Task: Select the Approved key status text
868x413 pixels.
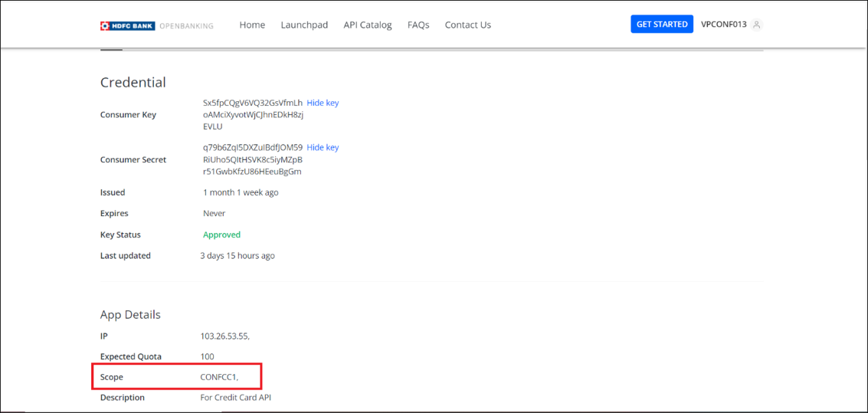Action: point(221,234)
